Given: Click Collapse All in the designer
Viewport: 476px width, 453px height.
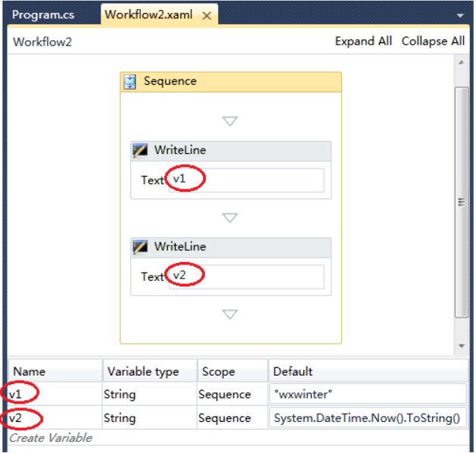Looking at the screenshot, I should point(433,41).
